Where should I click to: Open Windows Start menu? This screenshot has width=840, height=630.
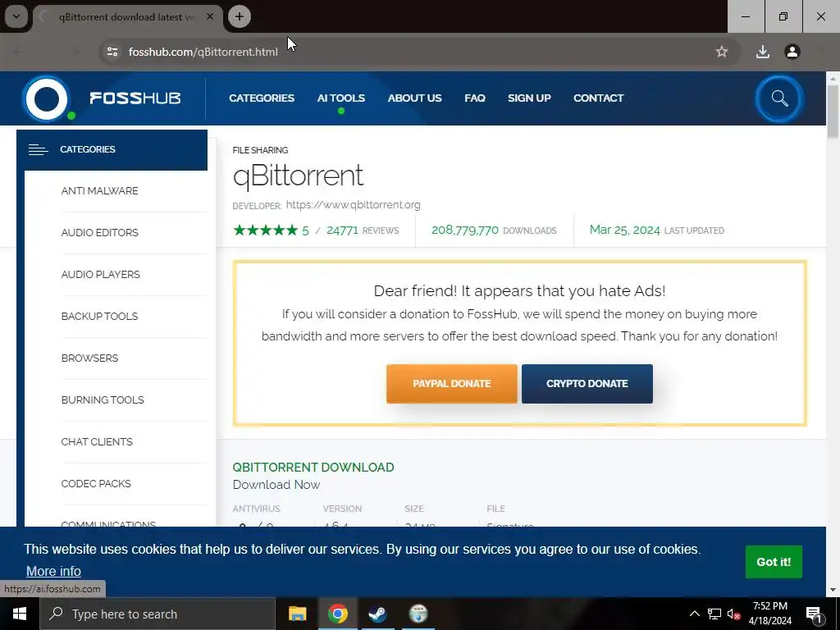point(20,614)
